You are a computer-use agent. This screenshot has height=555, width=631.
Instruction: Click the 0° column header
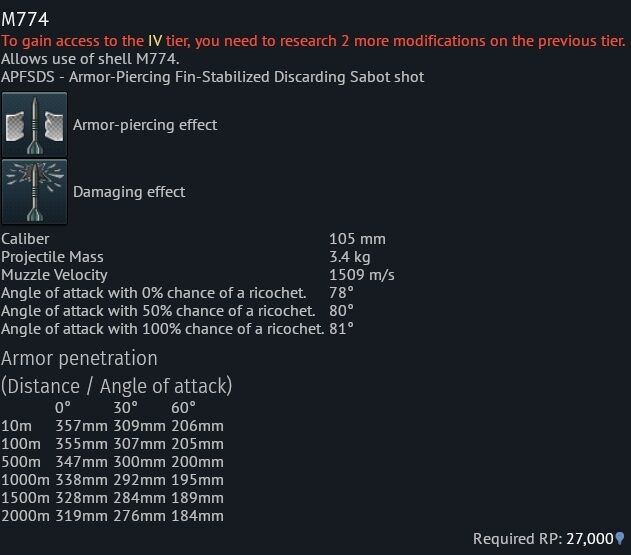[x=64, y=408]
